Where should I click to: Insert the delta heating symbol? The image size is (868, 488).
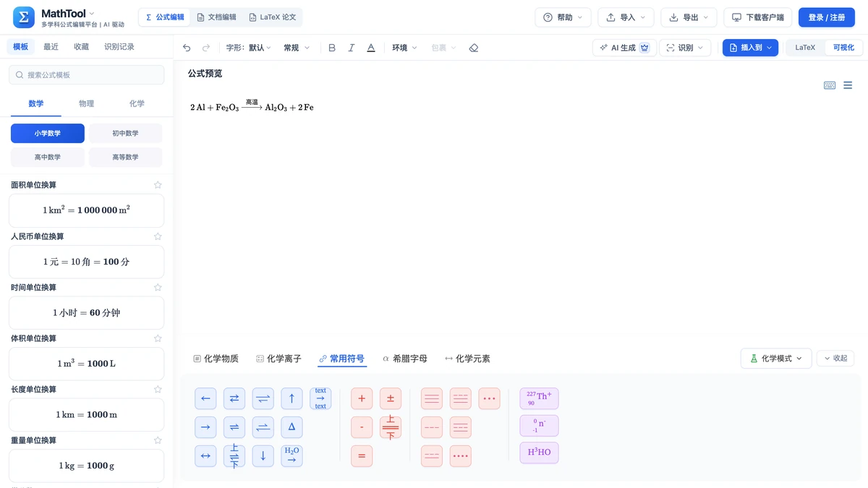pos(292,427)
